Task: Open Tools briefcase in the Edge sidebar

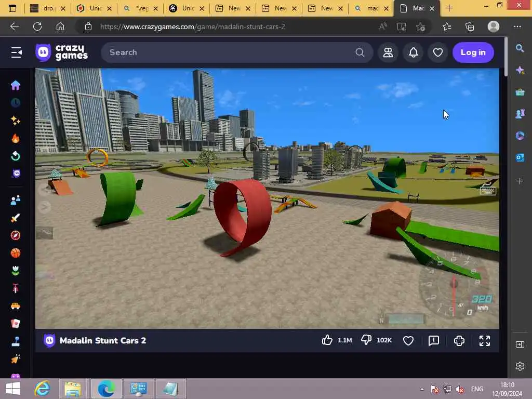Action: (520, 92)
